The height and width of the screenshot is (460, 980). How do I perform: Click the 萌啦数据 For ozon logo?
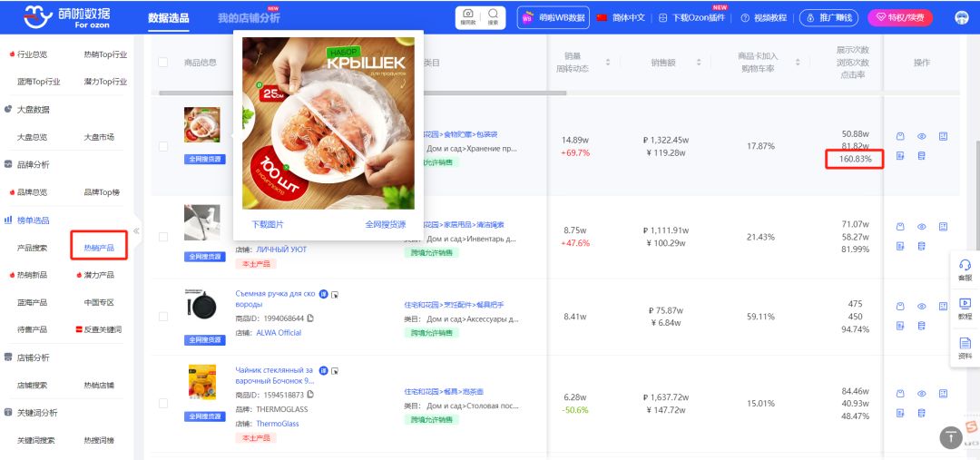coord(67,17)
